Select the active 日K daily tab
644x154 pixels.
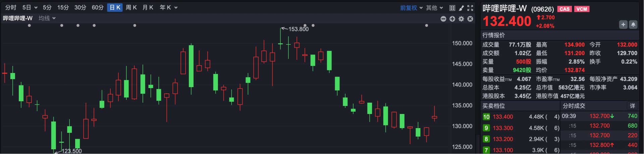coord(115,7)
